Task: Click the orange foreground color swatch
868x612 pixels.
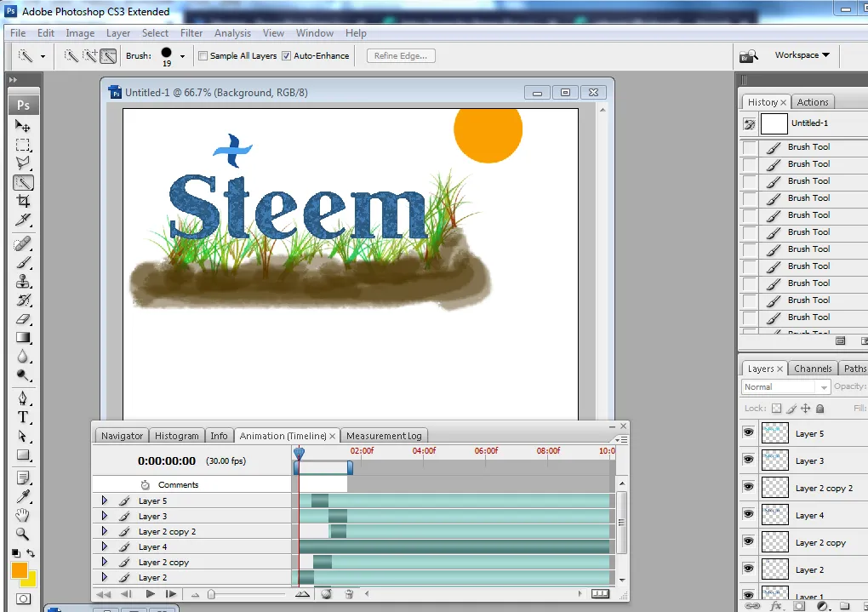Action: click(x=18, y=570)
